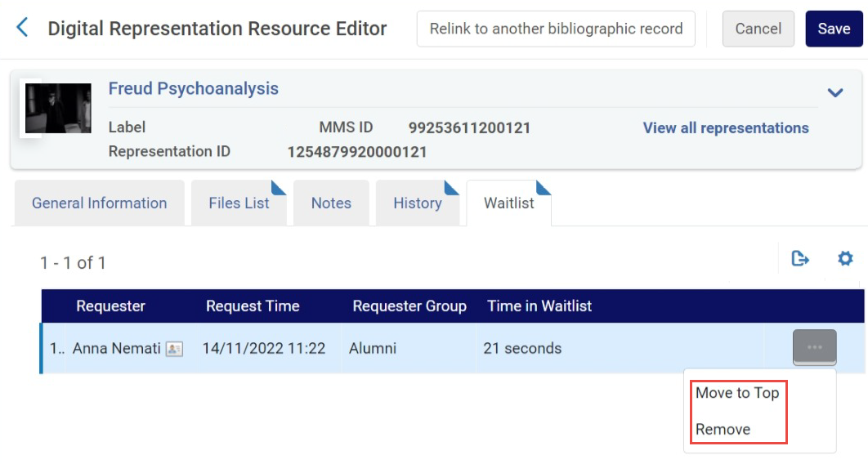Open the Freud Psychoanalysis title link
Viewport: 868px width, 464px height.
[x=193, y=88]
